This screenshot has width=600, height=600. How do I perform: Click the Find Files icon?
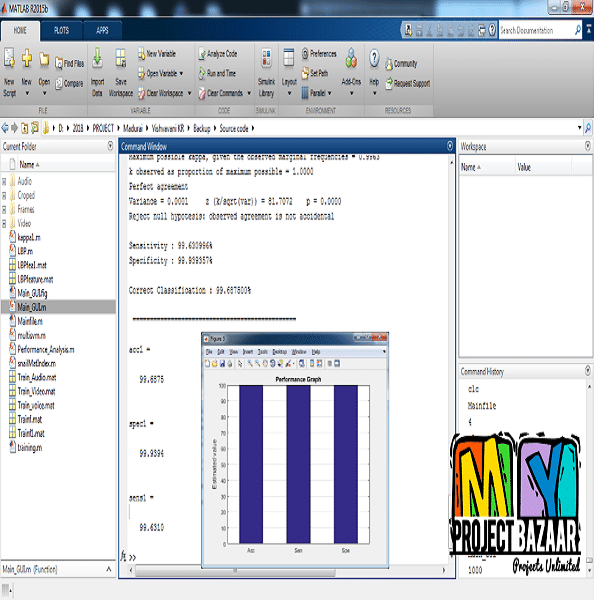pos(69,62)
